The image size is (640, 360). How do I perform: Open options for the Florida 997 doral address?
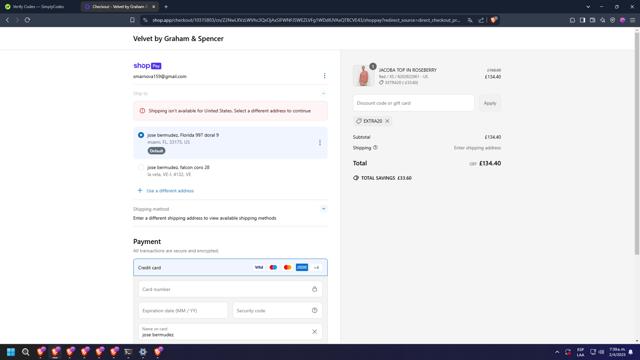[x=320, y=142]
